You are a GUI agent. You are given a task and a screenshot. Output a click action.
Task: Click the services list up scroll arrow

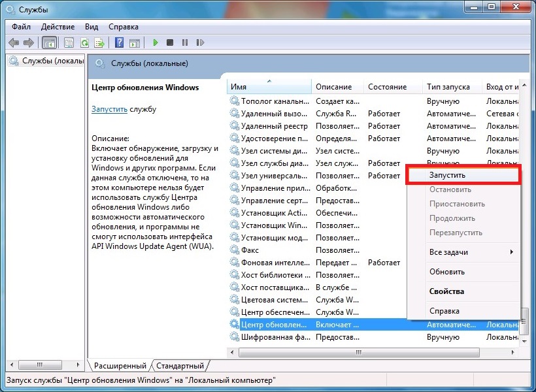(x=524, y=86)
